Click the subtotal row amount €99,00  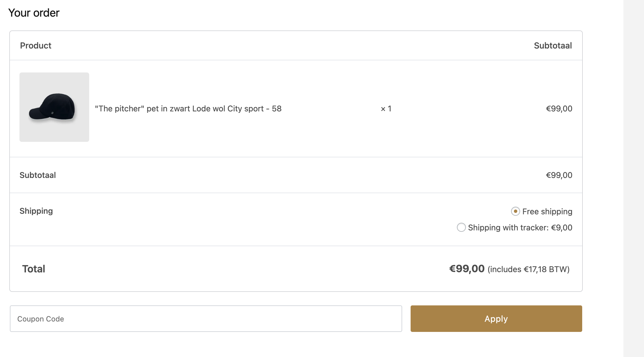pos(559,175)
